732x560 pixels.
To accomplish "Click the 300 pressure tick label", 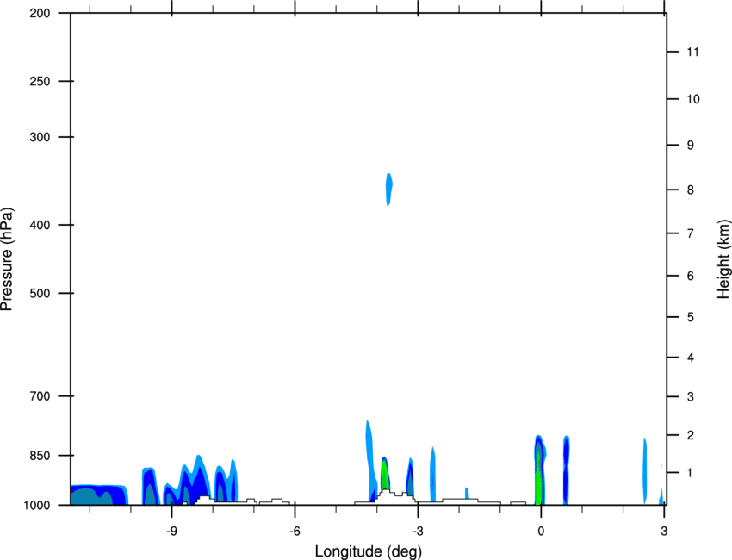I will (x=40, y=137).
